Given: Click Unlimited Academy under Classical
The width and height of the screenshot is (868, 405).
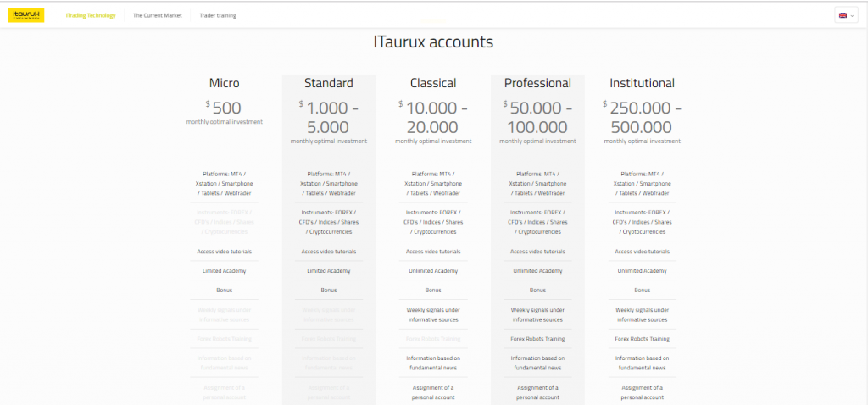Looking at the screenshot, I should pyautogui.click(x=433, y=271).
